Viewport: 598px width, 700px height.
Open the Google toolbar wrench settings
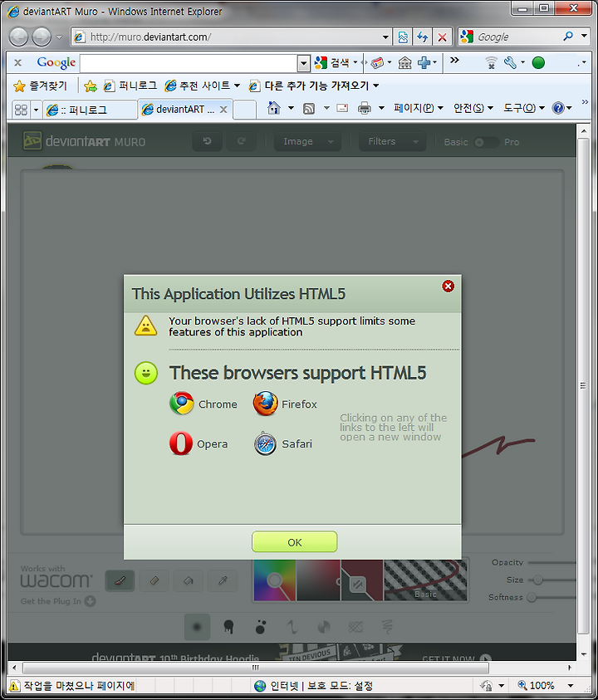tap(511, 62)
